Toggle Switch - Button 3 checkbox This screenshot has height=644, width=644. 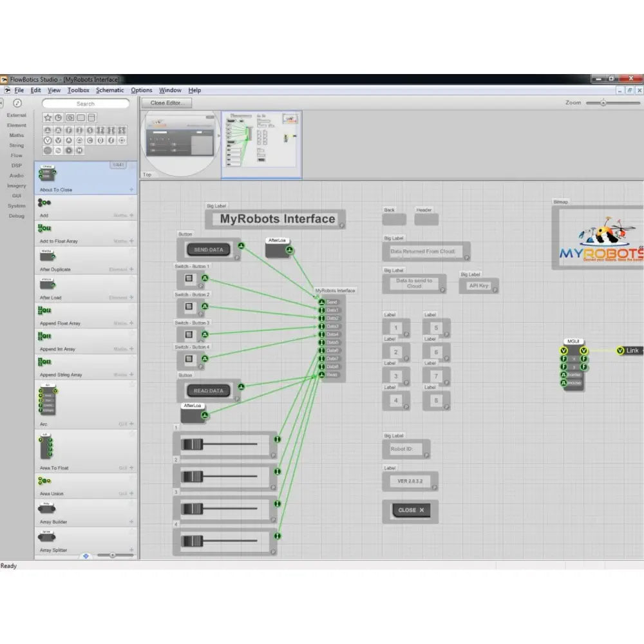point(189,335)
